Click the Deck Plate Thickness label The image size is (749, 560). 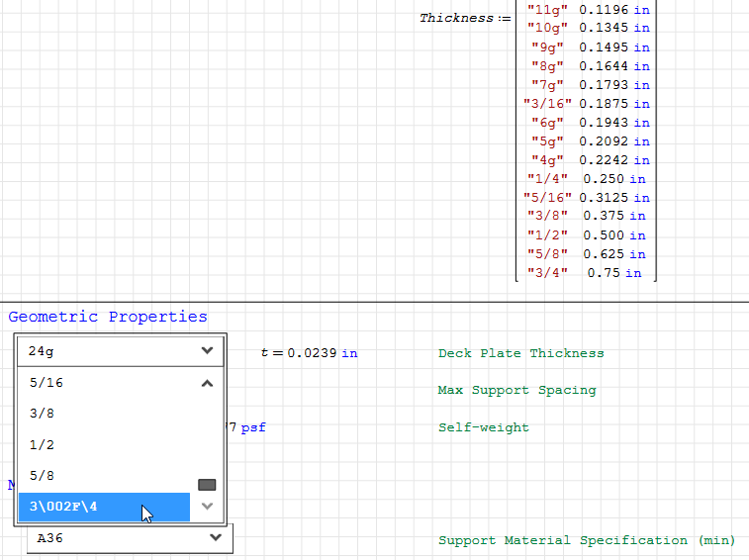pyautogui.click(x=520, y=353)
